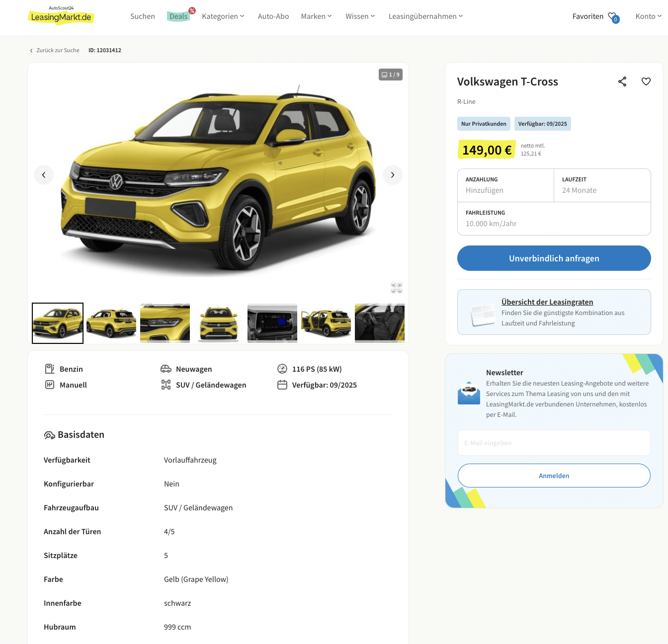Go to Suchen in the navigation
Viewport: 668px width, 644px height.
[x=143, y=16]
